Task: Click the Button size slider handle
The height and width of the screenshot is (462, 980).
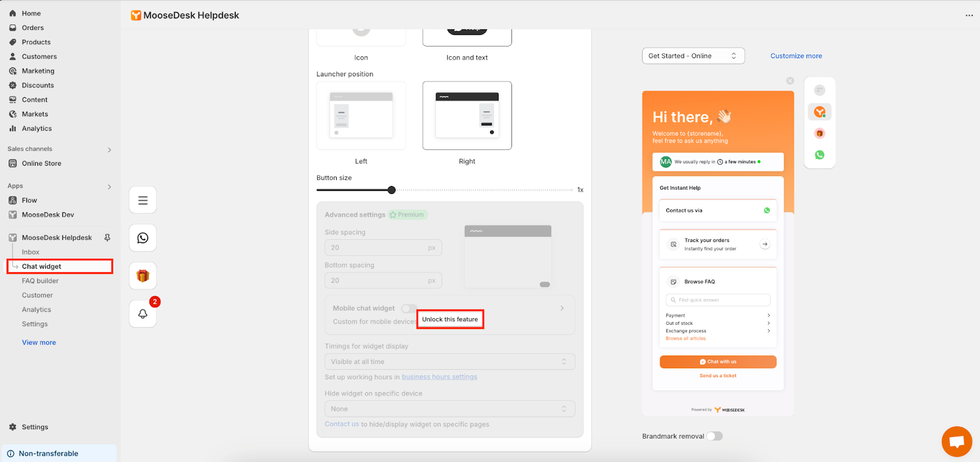Action: click(391, 190)
